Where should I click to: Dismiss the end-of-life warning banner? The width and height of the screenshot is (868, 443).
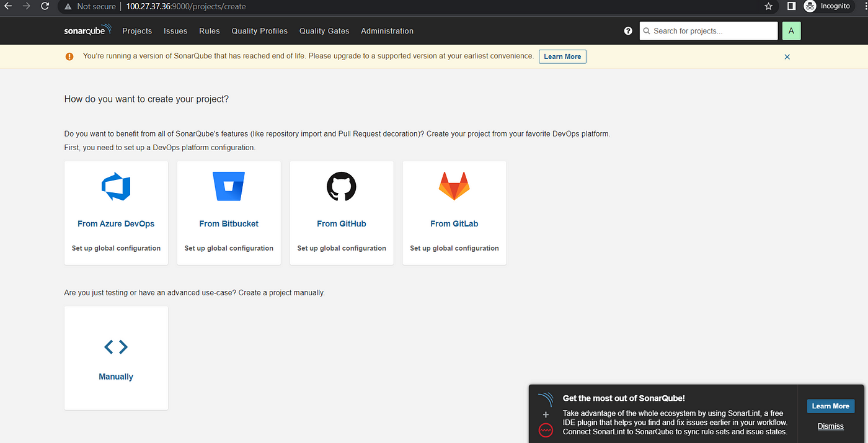(787, 56)
